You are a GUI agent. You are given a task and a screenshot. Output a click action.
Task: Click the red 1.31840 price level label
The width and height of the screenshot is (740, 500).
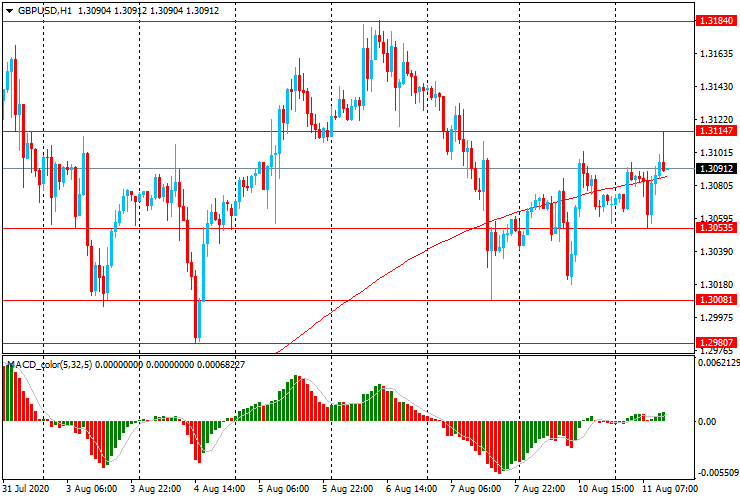pos(717,20)
